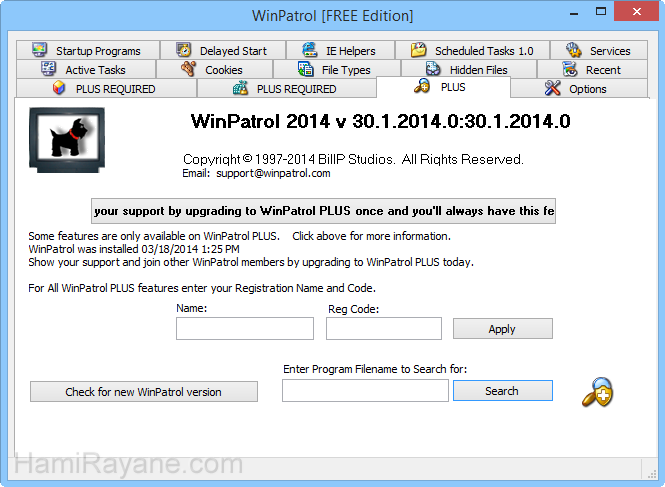Open the Options tab
665x487 pixels.
pyautogui.click(x=579, y=89)
